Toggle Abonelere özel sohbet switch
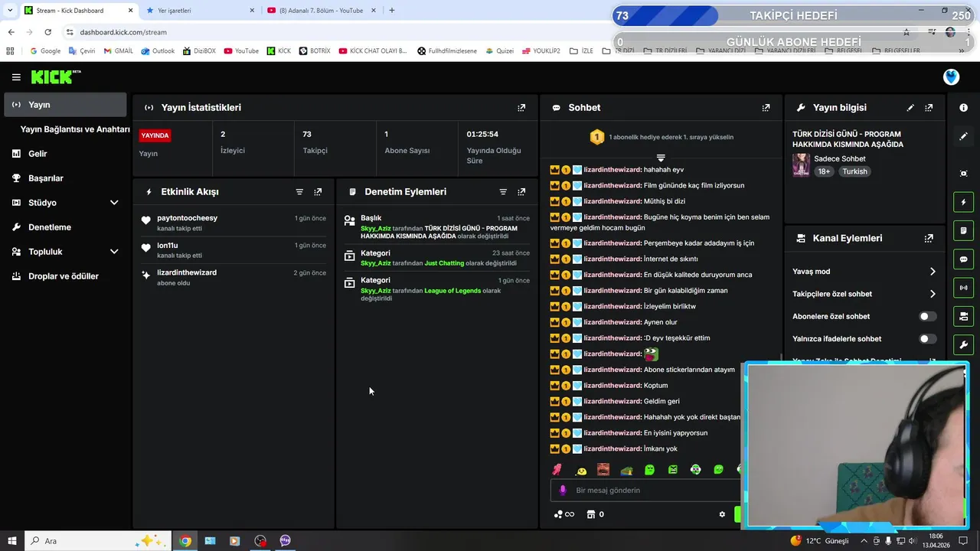 [927, 316]
